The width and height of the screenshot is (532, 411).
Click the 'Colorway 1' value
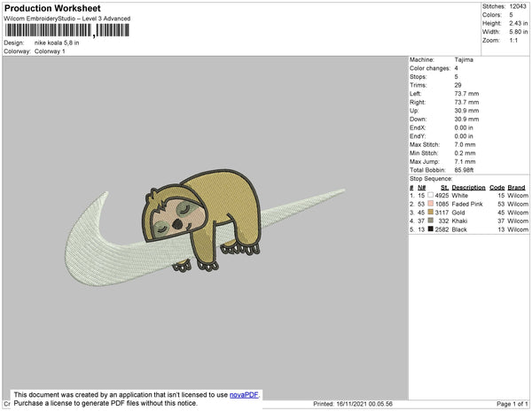(50, 51)
